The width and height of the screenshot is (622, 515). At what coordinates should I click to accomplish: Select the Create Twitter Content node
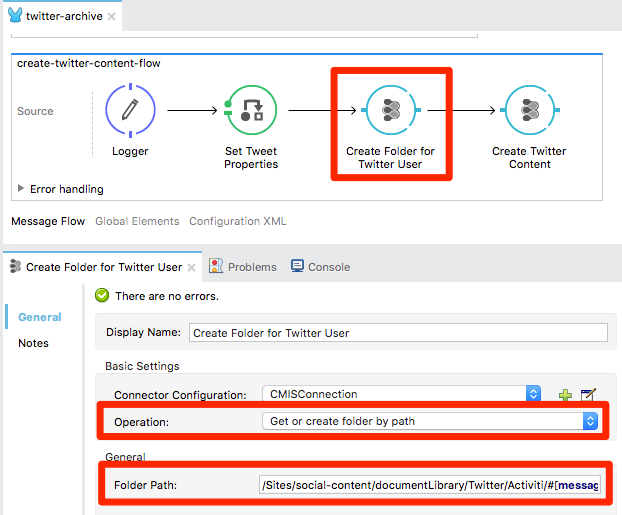click(530, 110)
